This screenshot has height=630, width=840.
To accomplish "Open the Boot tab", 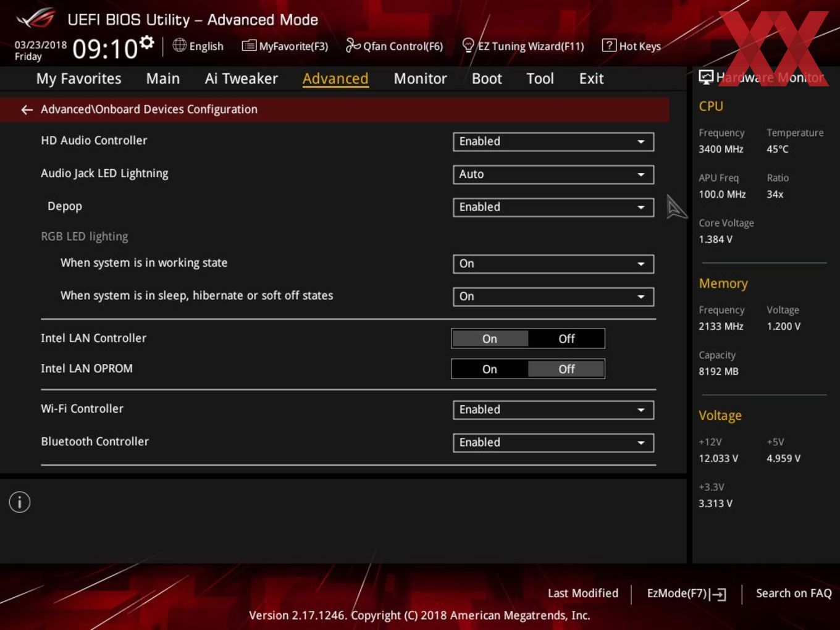I will [x=487, y=78].
